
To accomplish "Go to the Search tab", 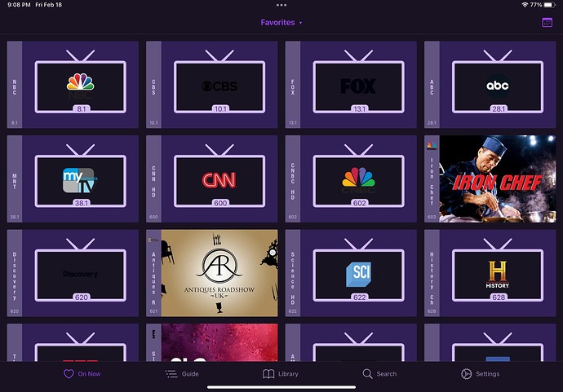I will pyautogui.click(x=379, y=374).
